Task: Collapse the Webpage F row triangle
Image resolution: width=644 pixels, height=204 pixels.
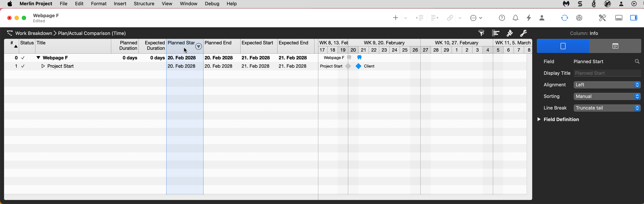Action: 38,58
